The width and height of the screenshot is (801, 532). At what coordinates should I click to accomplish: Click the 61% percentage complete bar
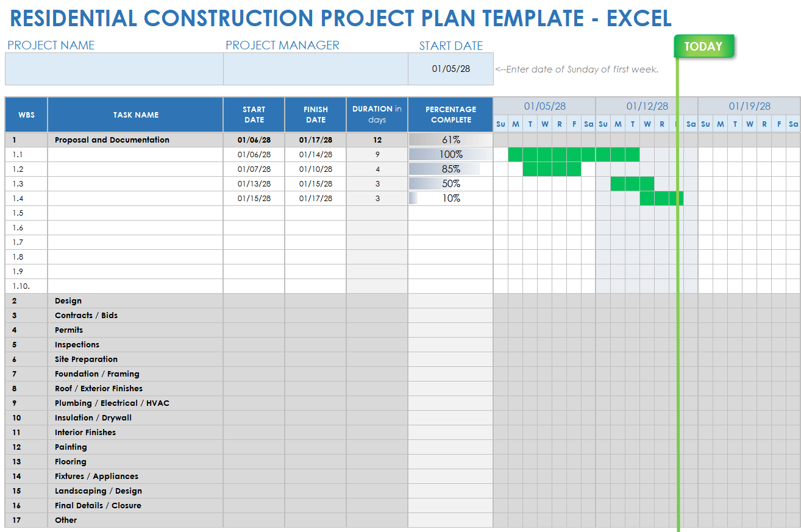pos(450,140)
